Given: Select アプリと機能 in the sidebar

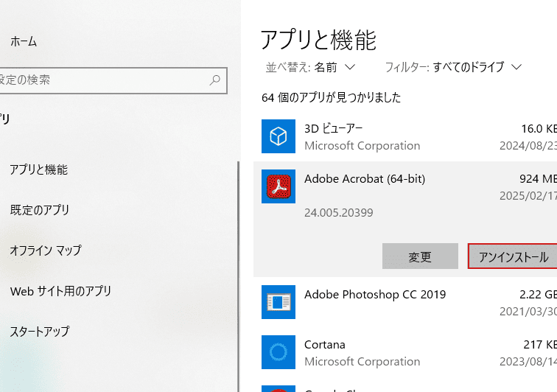Looking at the screenshot, I should click(x=38, y=169).
